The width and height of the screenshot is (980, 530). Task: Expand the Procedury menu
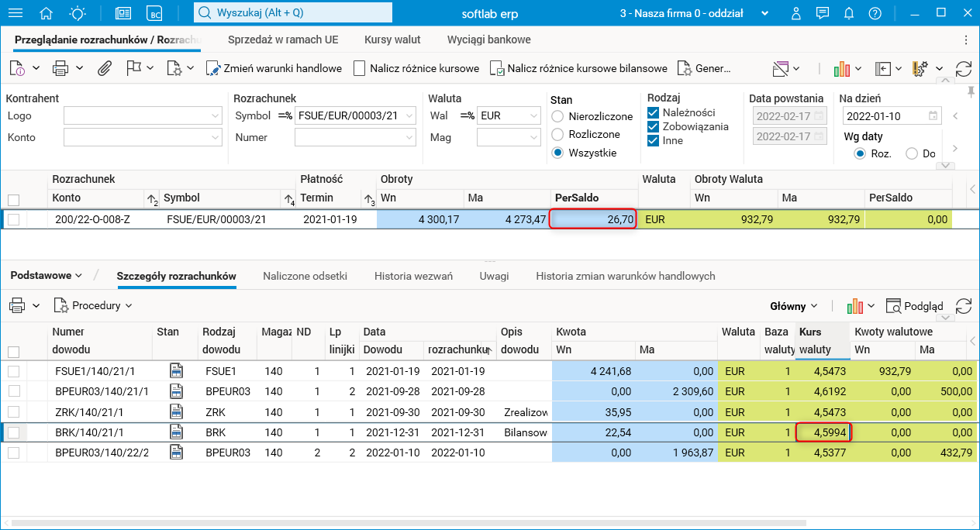[92, 305]
